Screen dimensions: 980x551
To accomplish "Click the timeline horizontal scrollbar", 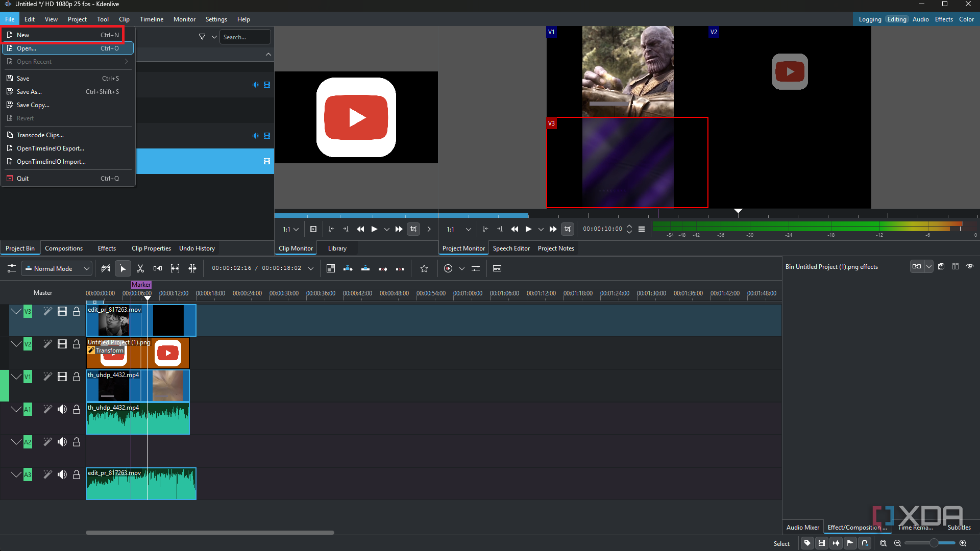I will 210,533.
